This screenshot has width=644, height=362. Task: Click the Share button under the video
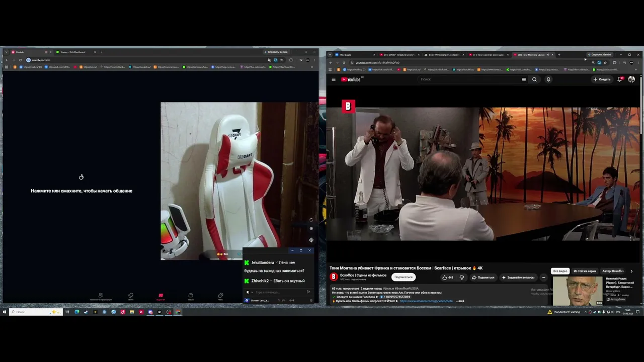(483, 278)
